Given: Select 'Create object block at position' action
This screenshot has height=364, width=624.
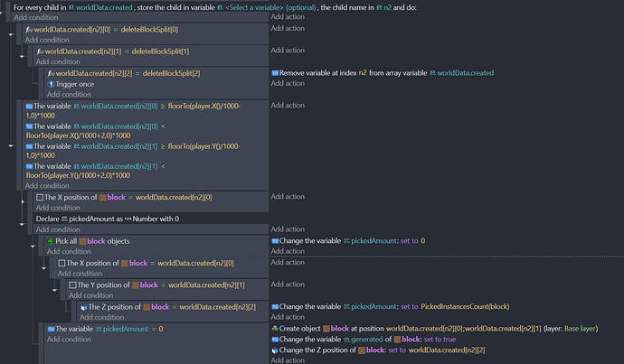Looking at the screenshot, I should (x=435, y=329).
